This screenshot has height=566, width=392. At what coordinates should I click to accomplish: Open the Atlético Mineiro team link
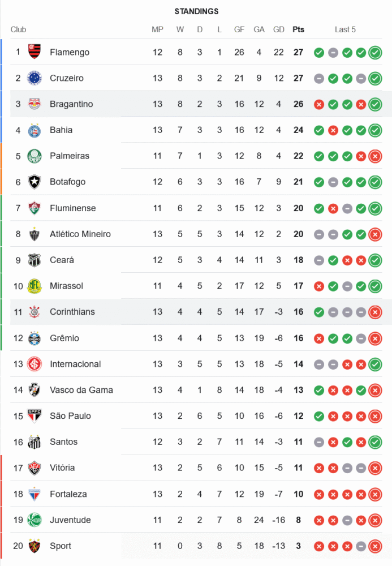click(80, 234)
